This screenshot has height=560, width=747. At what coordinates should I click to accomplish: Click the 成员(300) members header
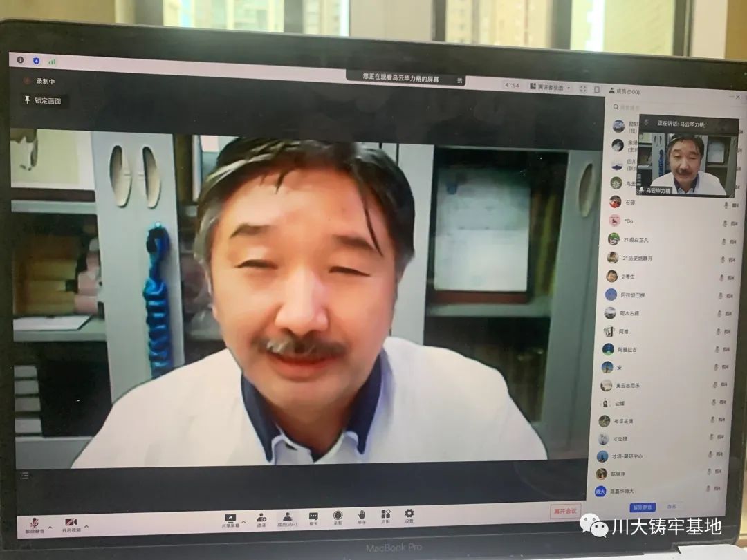(x=624, y=91)
